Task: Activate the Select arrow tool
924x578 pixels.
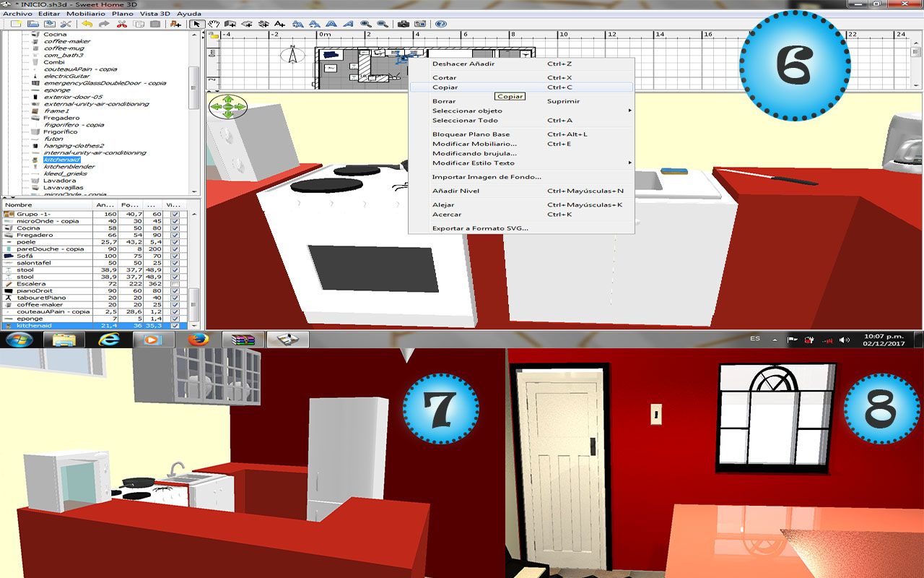Action: click(x=196, y=24)
